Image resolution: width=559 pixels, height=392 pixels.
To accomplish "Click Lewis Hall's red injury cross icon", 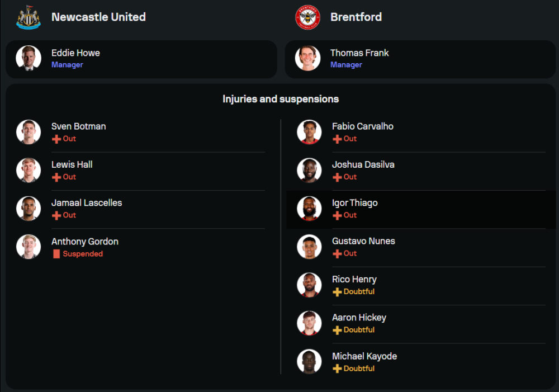I will [56, 177].
